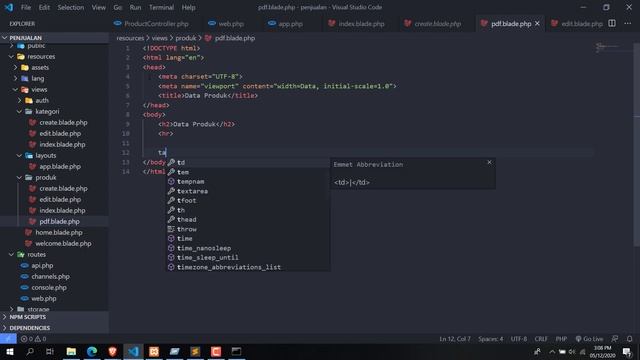Click the Ln 12, Col 7 status
Screen dimensions: 640x360
click(455, 339)
